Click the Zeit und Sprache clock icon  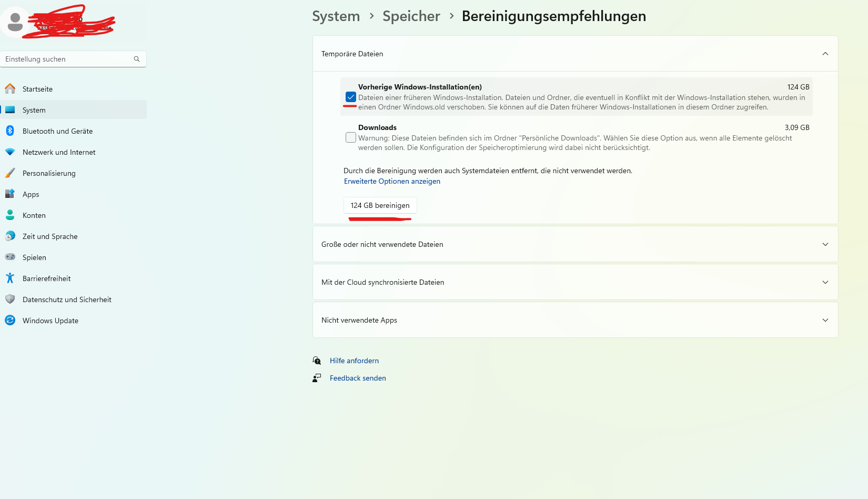click(10, 236)
